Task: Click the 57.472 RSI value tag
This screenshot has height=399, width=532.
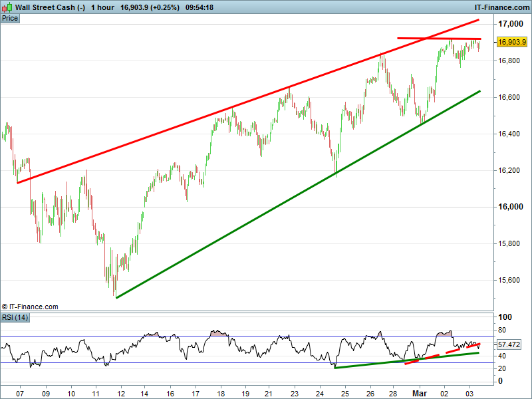Action: pyautogui.click(x=509, y=344)
